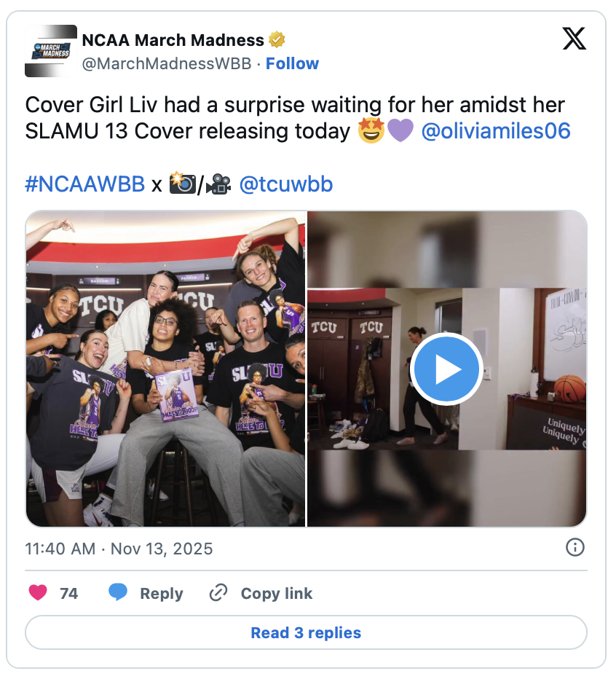
Task: Open tweet info circle icon
Action: 575,547
